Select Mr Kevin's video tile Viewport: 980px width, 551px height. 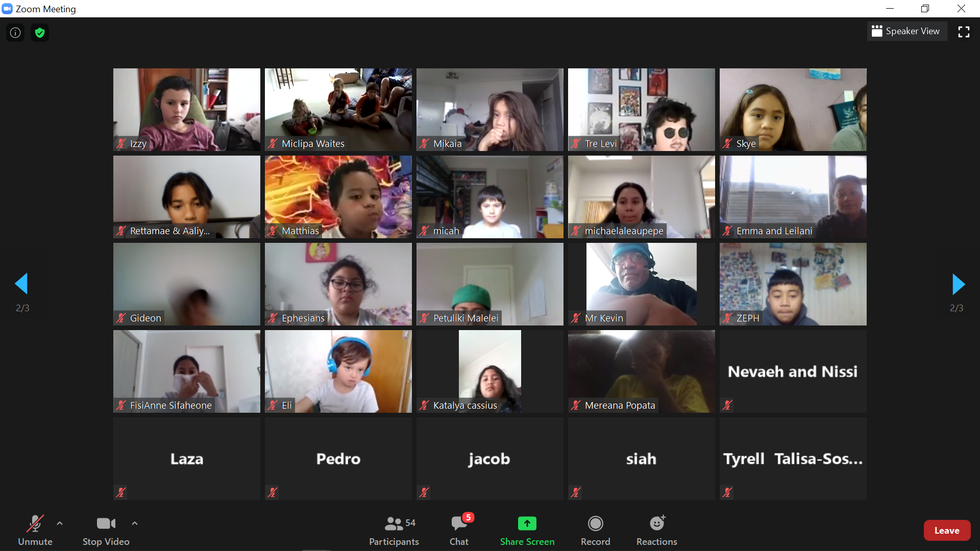(x=642, y=284)
